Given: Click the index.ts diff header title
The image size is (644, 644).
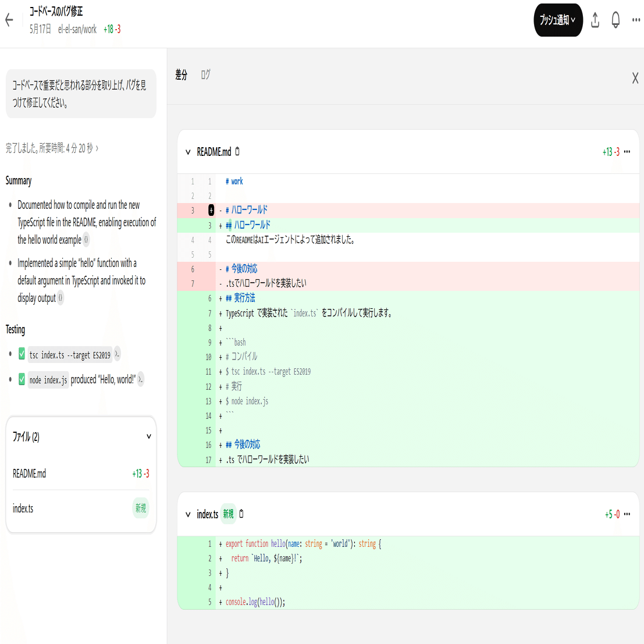Looking at the screenshot, I should [208, 514].
